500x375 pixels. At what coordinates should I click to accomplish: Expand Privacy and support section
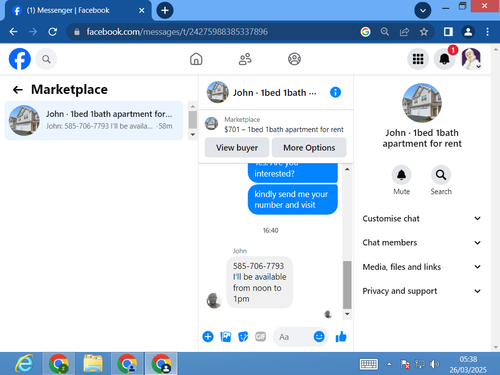422,291
